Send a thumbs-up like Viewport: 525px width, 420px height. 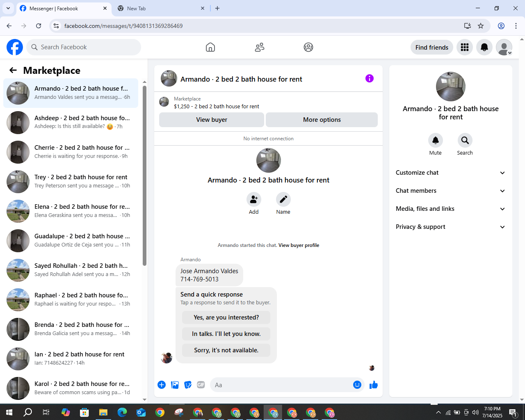click(x=374, y=385)
